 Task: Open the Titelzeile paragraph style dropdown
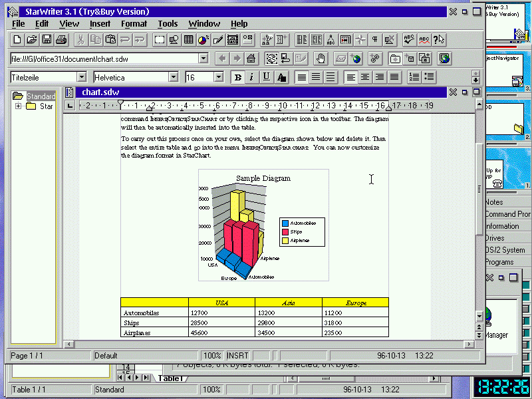[81, 77]
